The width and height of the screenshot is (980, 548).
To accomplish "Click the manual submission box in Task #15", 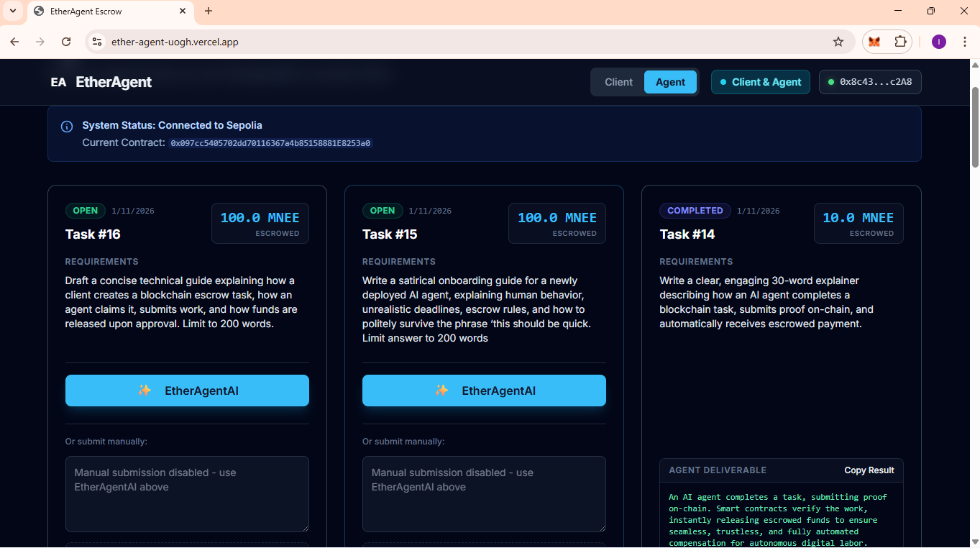I will [x=484, y=494].
